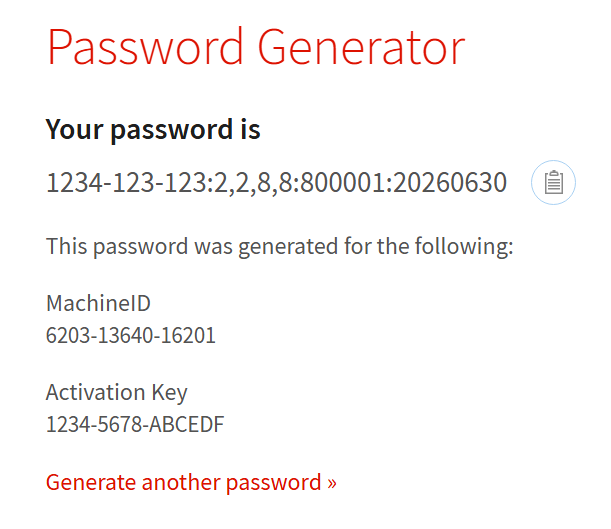Click the Activation Key value 1234-5678-ABCEDF
This screenshot has height=529, width=611.
135,424
